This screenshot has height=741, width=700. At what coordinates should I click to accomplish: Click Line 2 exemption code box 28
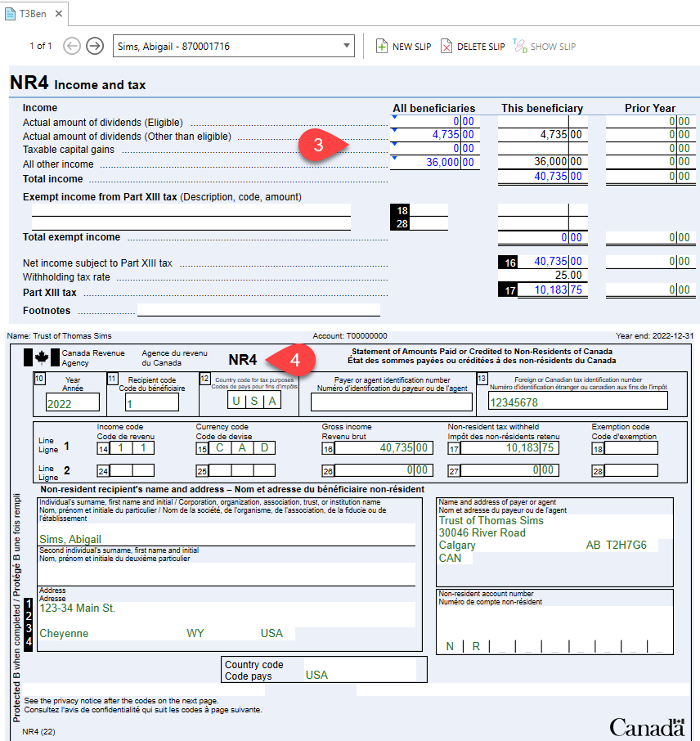[x=631, y=470]
